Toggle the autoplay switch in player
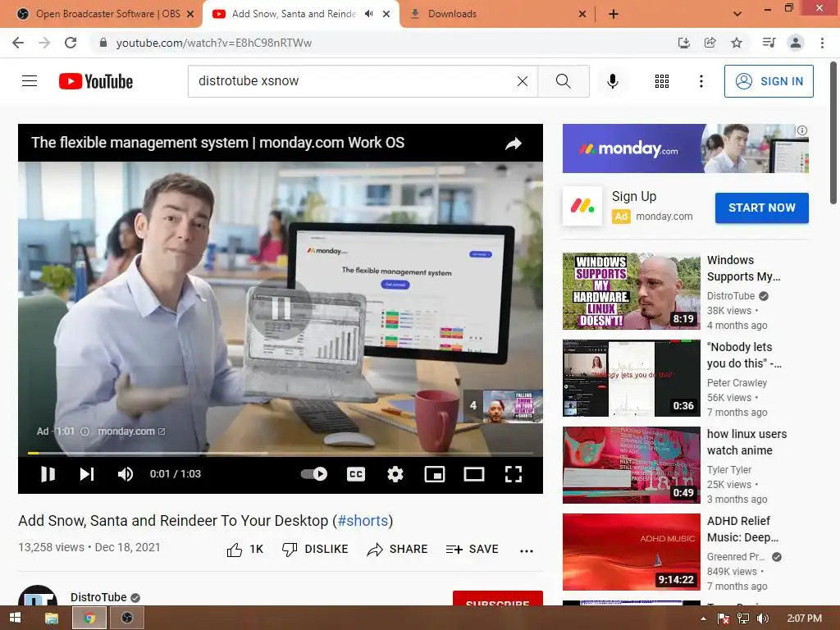Viewport: 840px width, 630px height. point(314,473)
